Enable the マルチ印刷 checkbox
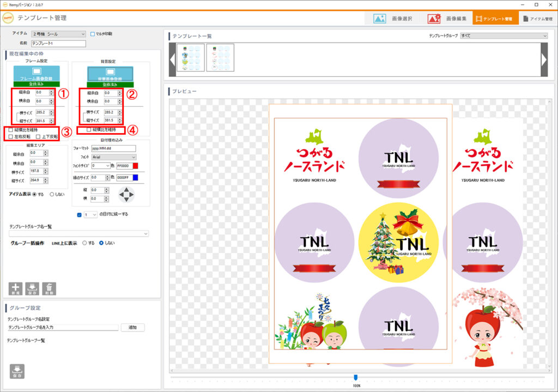Screen dimensions: 558x392 [x=93, y=34]
